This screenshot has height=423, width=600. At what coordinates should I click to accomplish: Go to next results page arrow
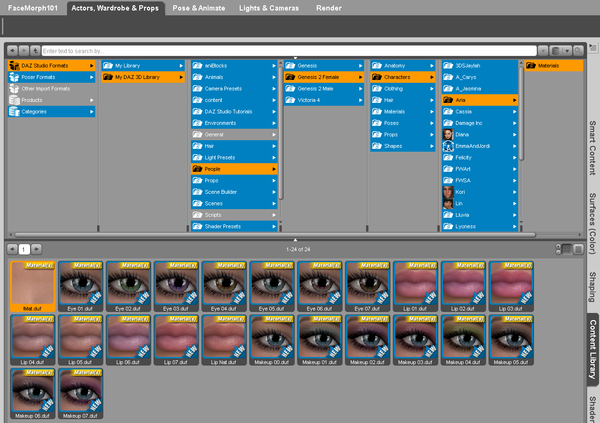coord(36,249)
